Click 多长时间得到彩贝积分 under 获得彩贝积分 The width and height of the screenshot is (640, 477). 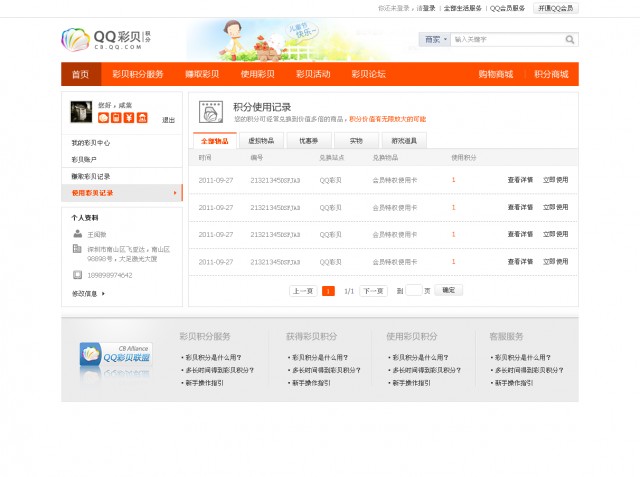326,370
